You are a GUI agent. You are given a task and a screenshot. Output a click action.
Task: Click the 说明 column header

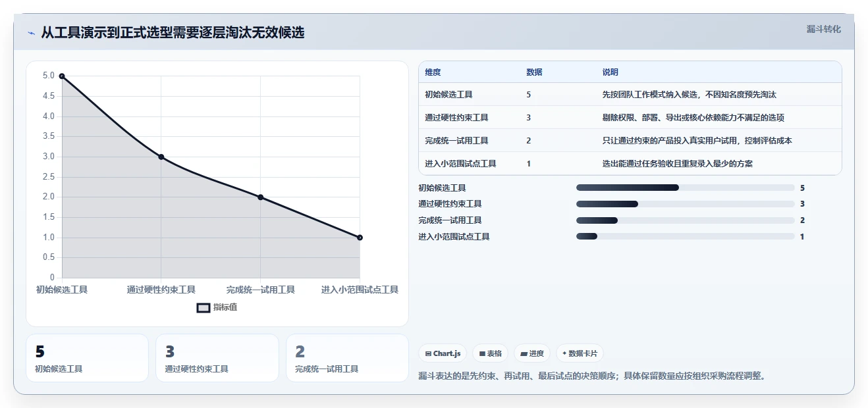610,72
